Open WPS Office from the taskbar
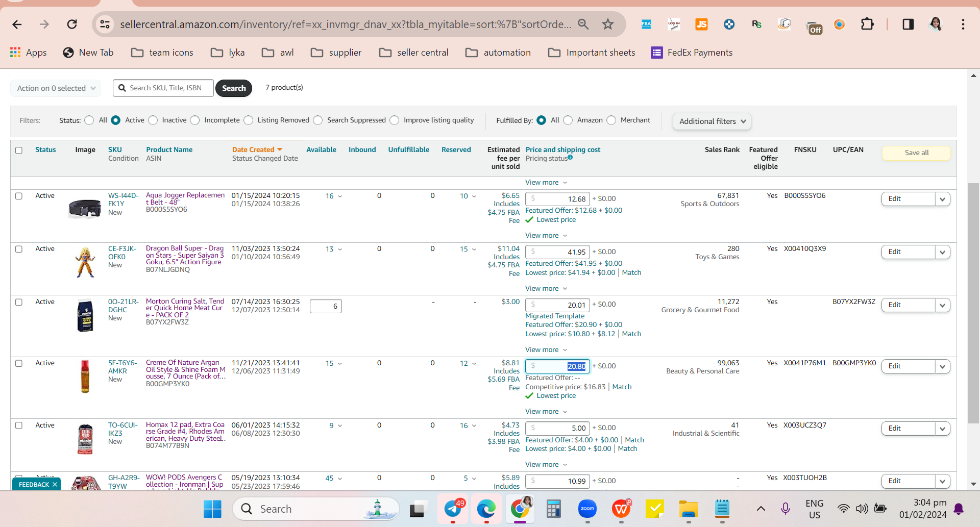The width and height of the screenshot is (980, 527). coord(621,509)
